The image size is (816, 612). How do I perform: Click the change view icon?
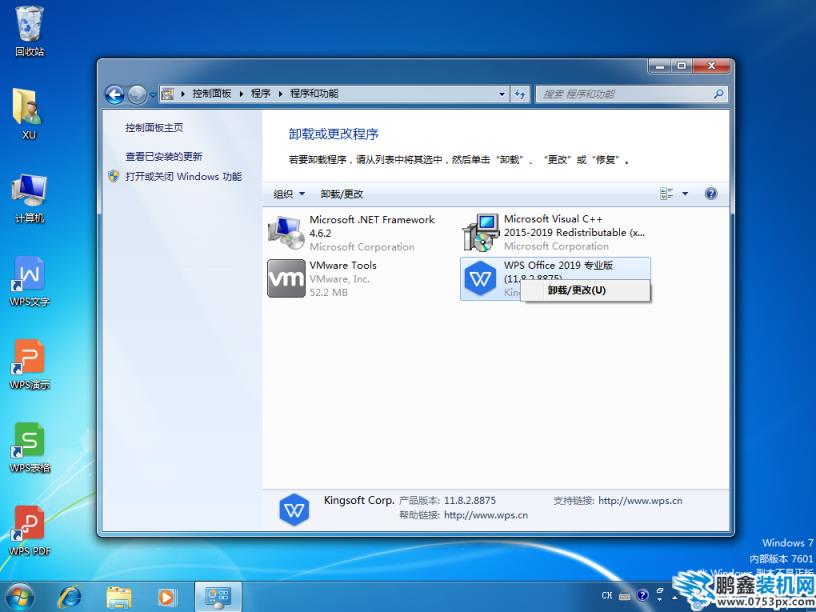coord(666,194)
